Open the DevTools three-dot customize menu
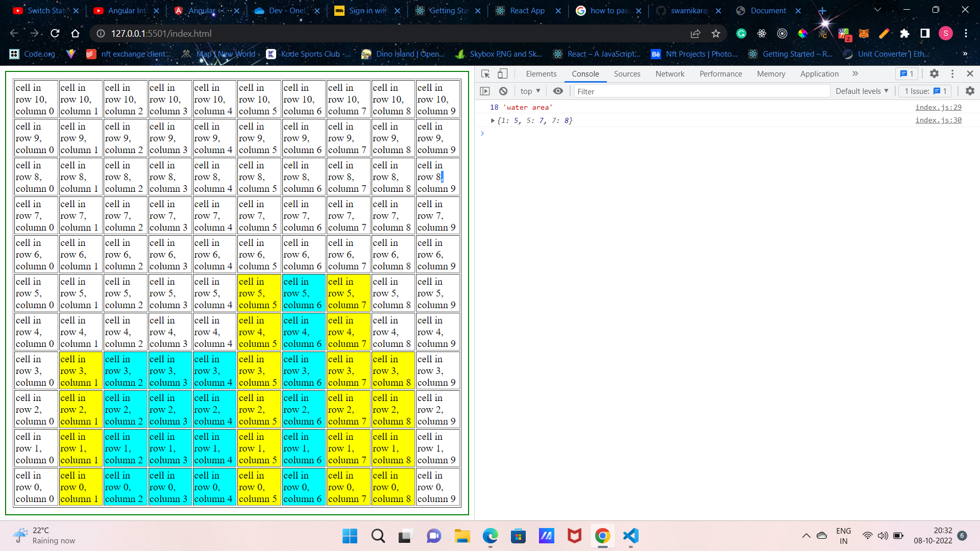The height and width of the screenshot is (551, 980). (952, 74)
